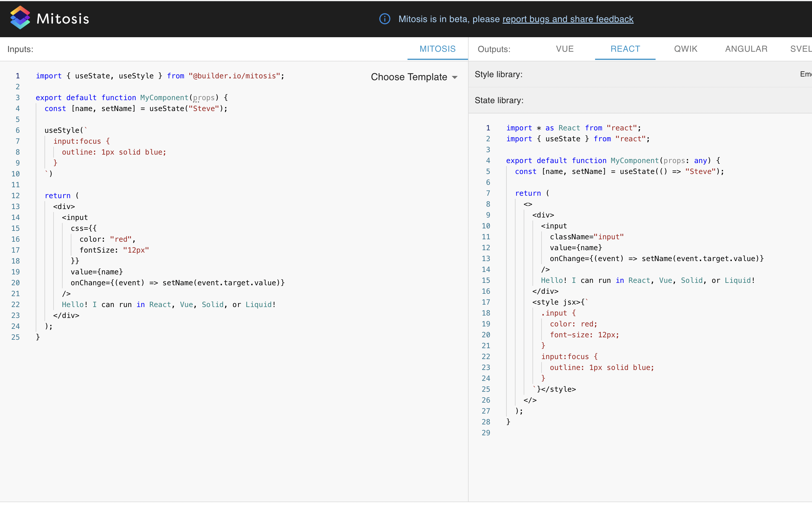Switch to the MITOSIS input tab

(x=437, y=49)
